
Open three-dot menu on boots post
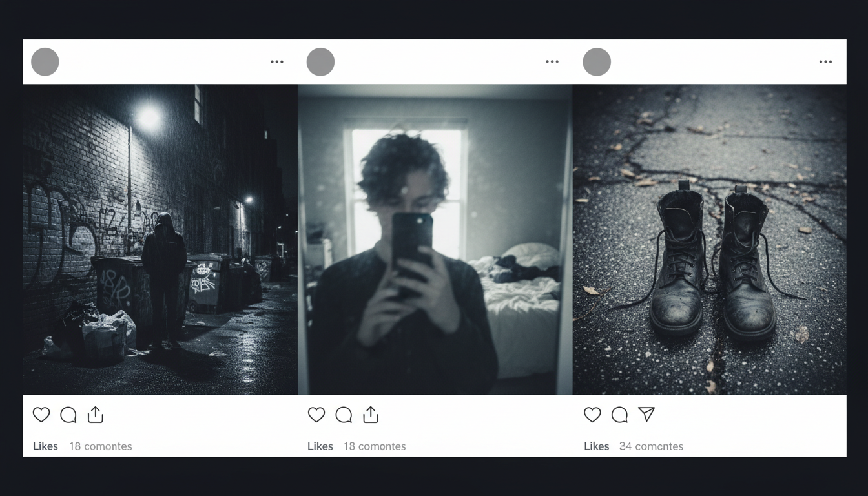click(x=826, y=62)
